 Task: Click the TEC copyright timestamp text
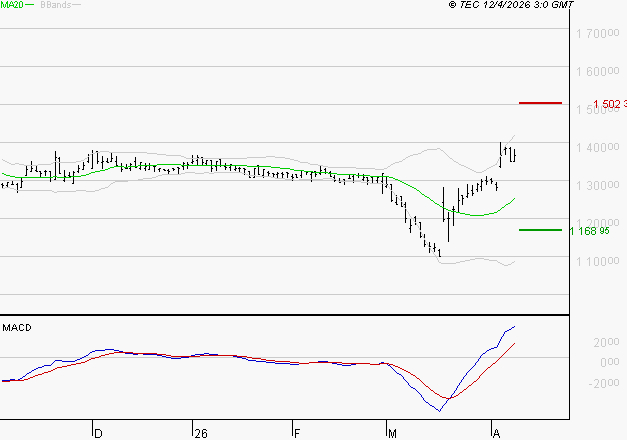click(511, 5)
